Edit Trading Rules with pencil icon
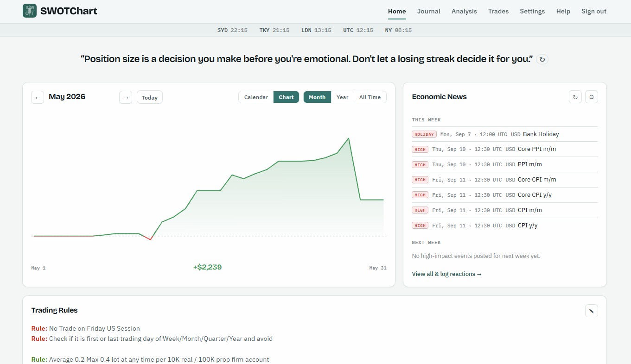The height and width of the screenshot is (364, 631). click(592, 311)
